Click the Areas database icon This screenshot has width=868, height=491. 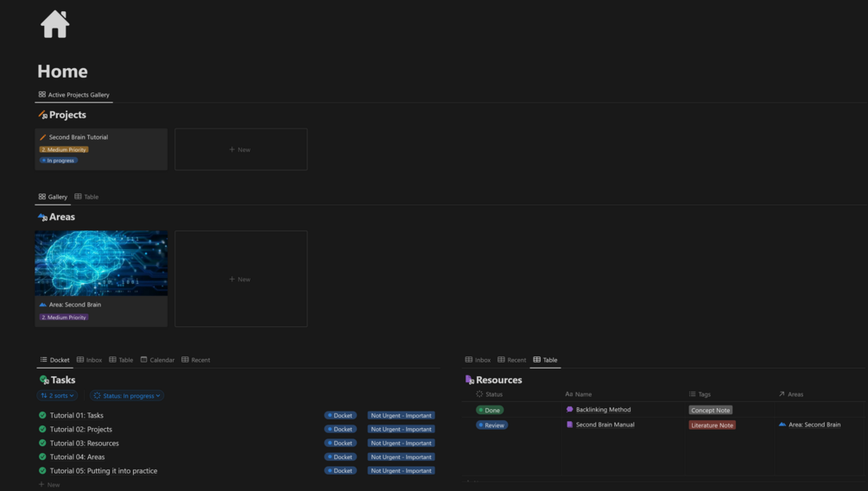click(42, 217)
